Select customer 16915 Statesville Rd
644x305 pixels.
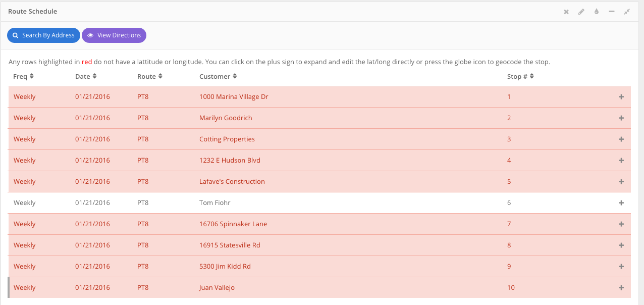click(x=230, y=245)
